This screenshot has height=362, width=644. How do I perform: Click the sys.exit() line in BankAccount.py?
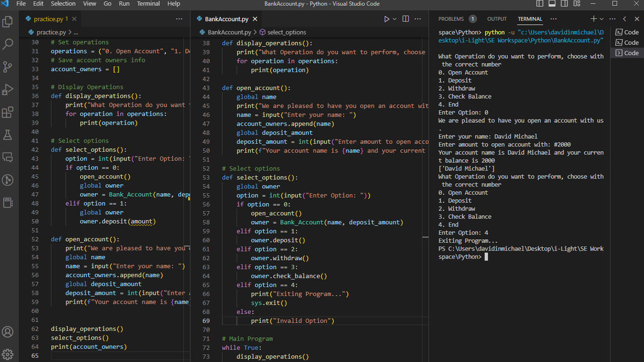269,303
